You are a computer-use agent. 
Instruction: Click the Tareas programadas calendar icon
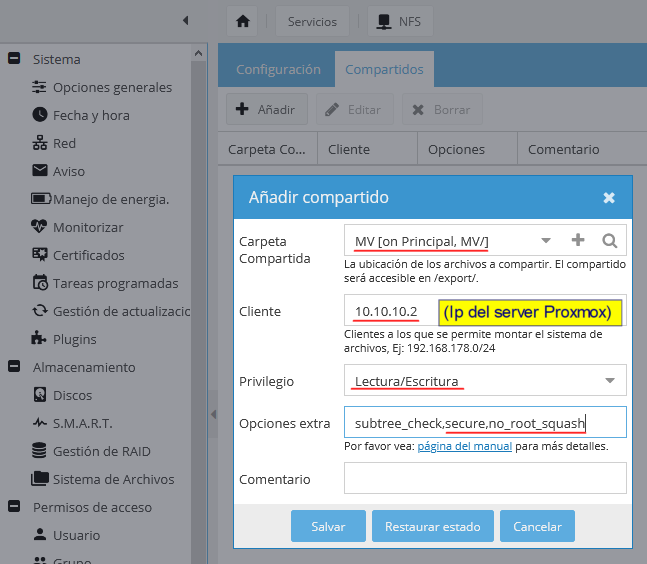(x=40, y=282)
